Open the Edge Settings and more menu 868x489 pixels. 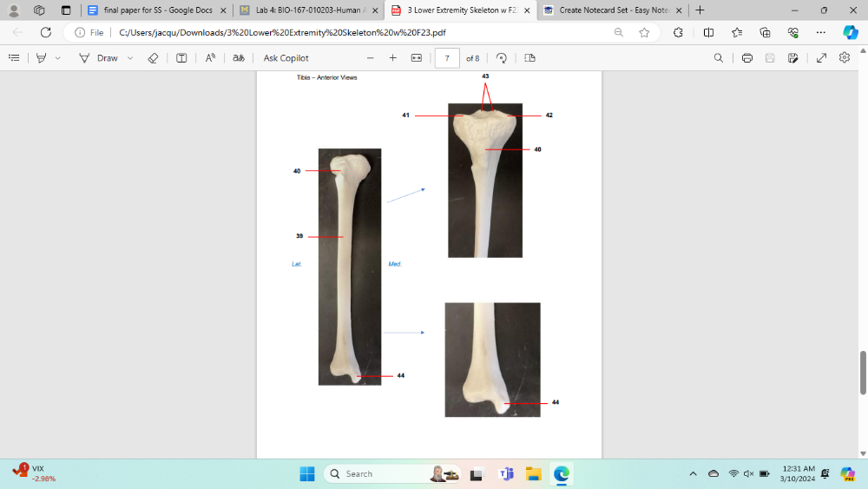820,32
